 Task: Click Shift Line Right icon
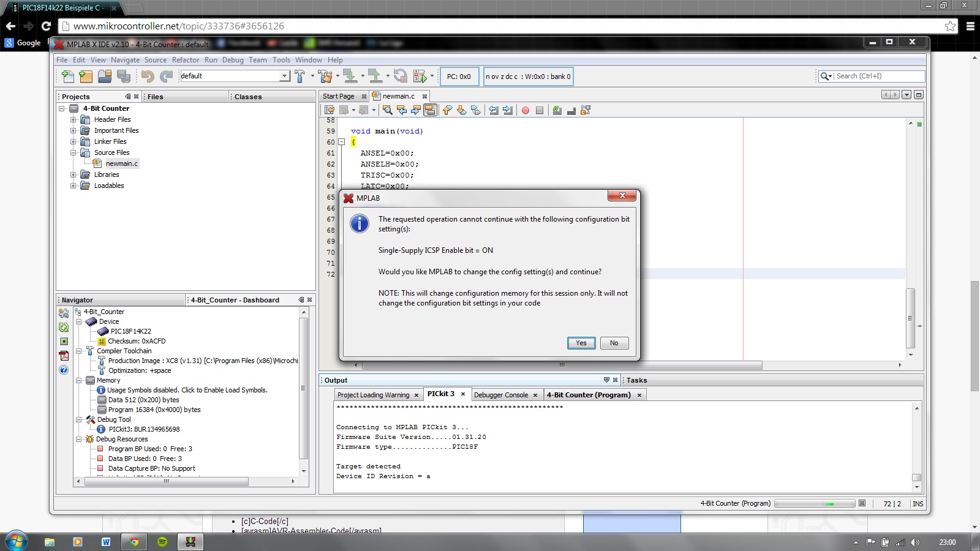coord(508,110)
